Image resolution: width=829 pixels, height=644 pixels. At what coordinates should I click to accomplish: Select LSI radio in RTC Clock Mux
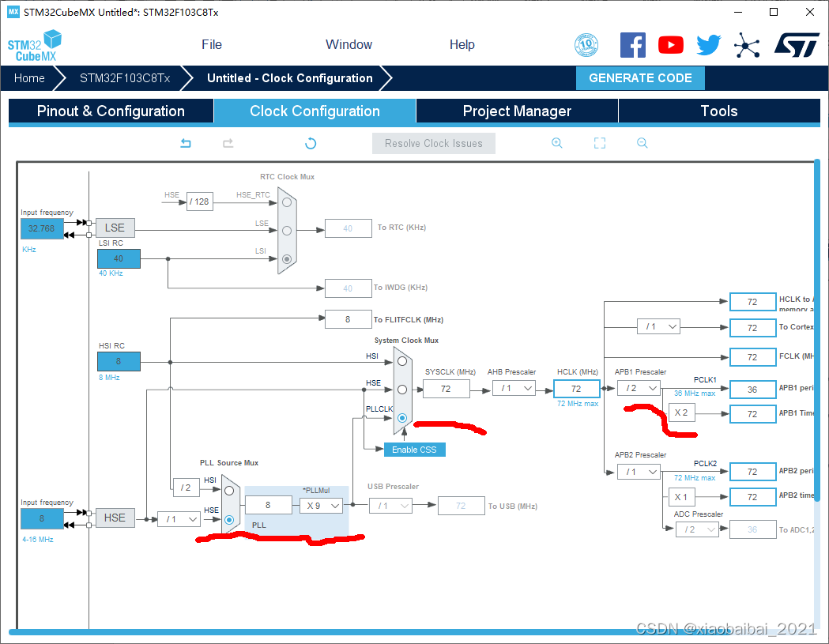tap(287, 259)
